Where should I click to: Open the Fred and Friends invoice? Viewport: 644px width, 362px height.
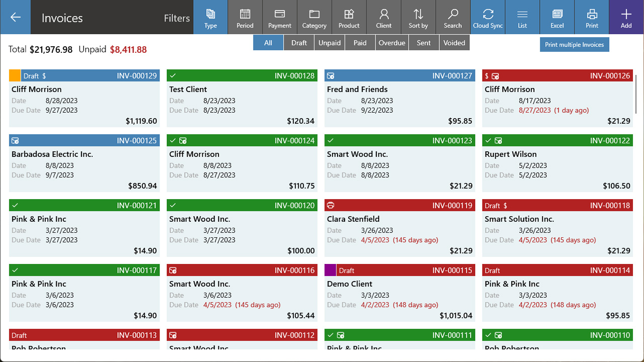(400, 98)
